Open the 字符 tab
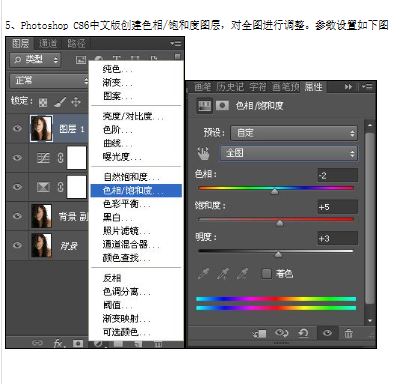The image size is (419, 384). [x=258, y=87]
